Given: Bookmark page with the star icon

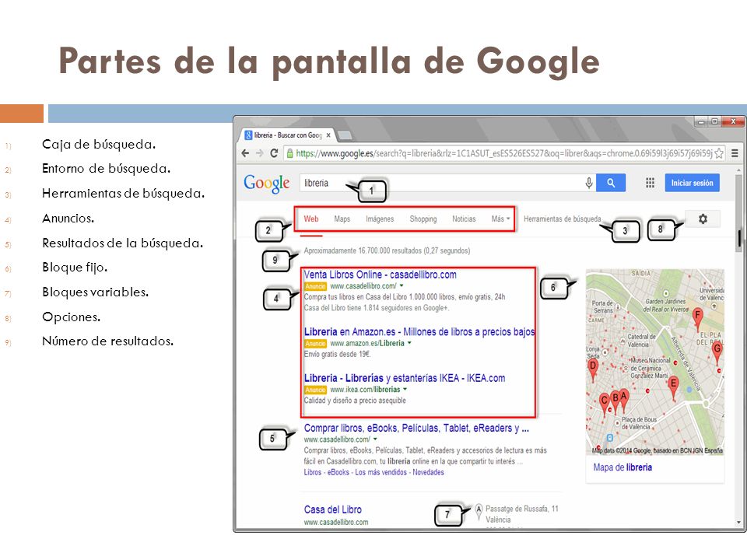Looking at the screenshot, I should 719,153.
